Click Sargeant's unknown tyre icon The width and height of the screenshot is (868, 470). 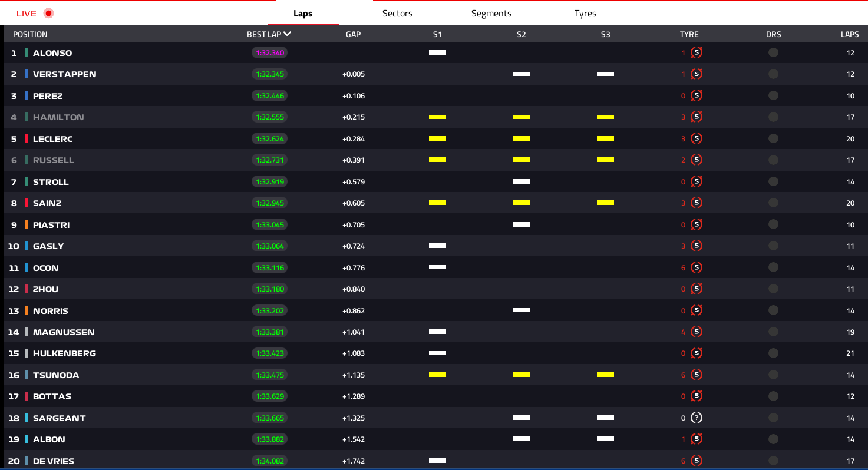[x=697, y=418]
